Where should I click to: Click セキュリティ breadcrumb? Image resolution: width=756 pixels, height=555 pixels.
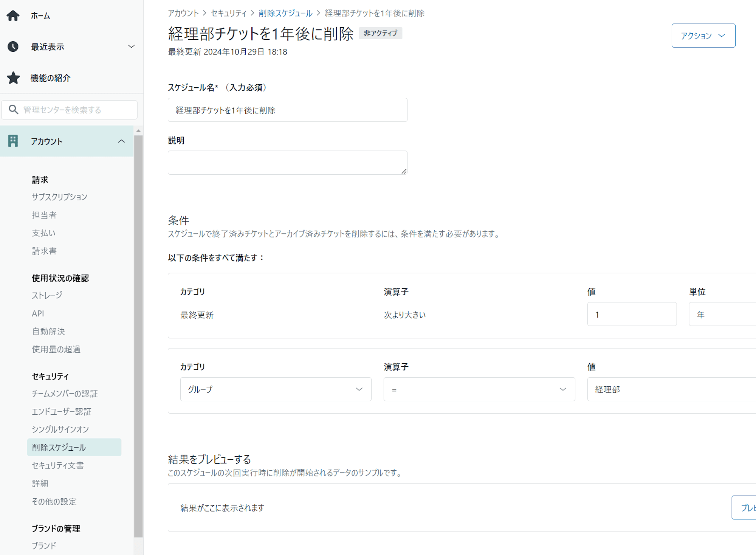coord(229,13)
